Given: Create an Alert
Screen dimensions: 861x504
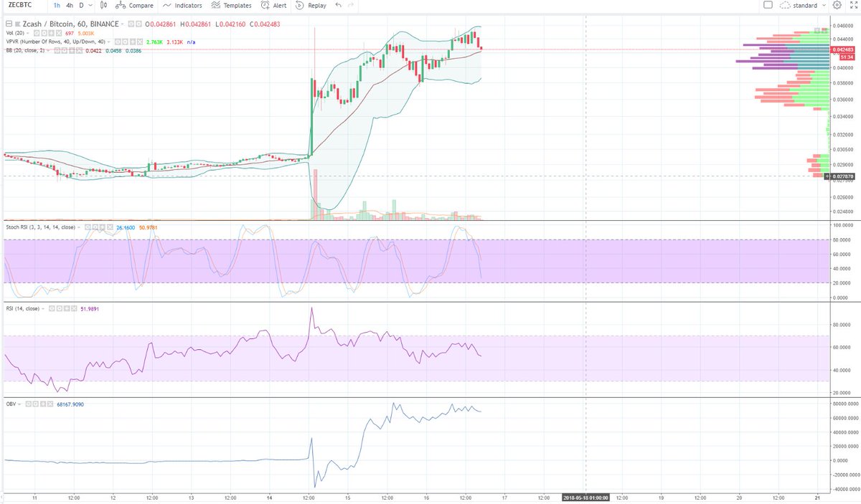Looking at the screenshot, I should (x=273, y=6).
